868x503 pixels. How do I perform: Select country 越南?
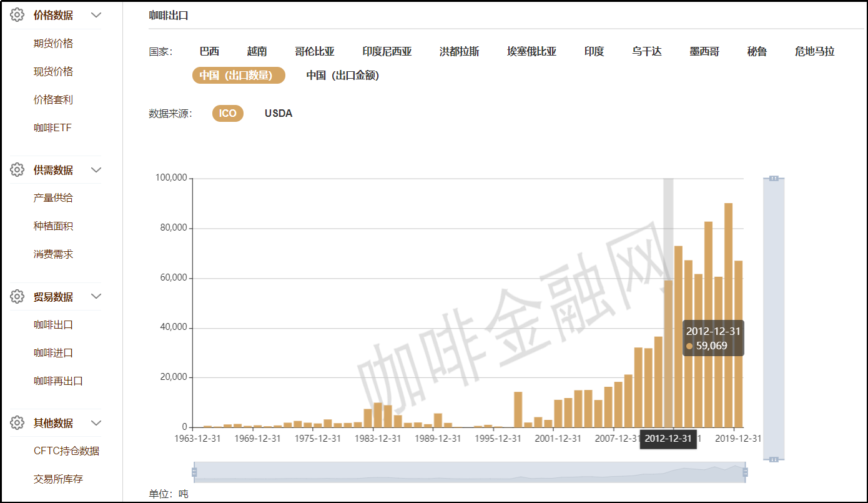click(257, 51)
